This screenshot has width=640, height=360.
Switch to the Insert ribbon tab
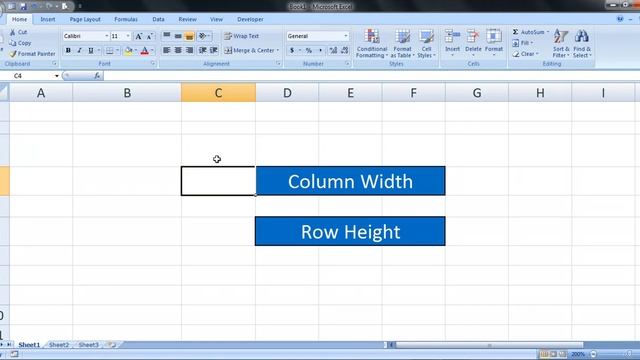(x=48, y=19)
